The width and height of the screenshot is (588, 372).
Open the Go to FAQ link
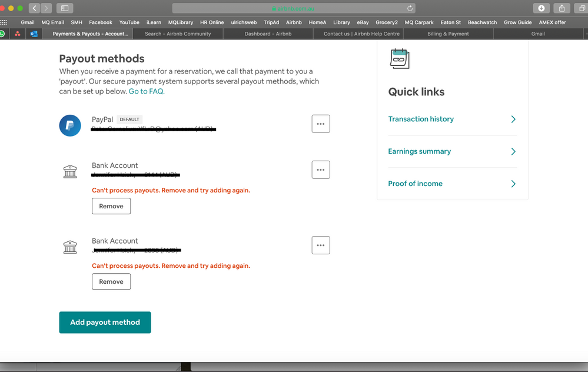point(146,91)
